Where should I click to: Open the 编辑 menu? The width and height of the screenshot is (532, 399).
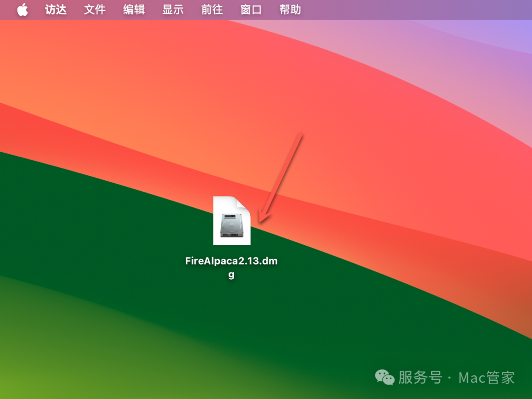pyautogui.click(x=133, y=9)
